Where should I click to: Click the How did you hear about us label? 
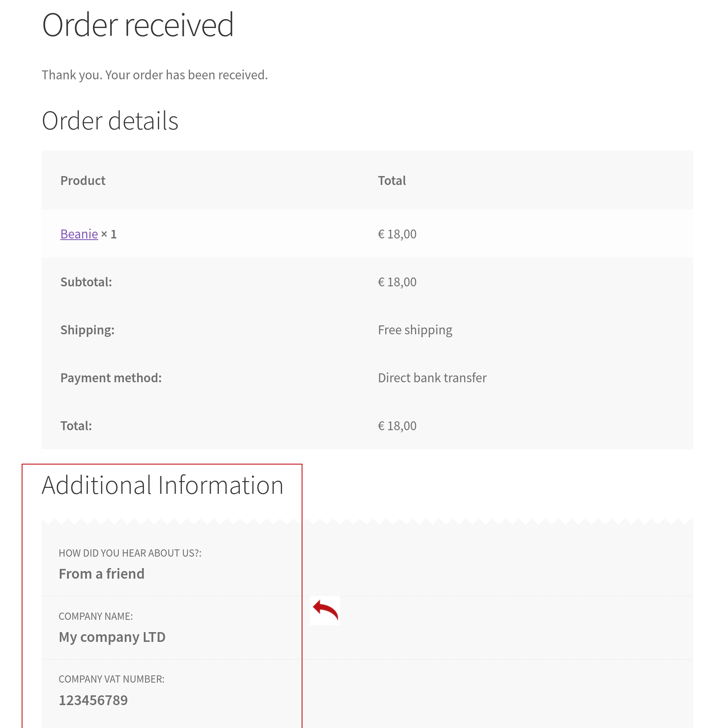click(130, 553)
